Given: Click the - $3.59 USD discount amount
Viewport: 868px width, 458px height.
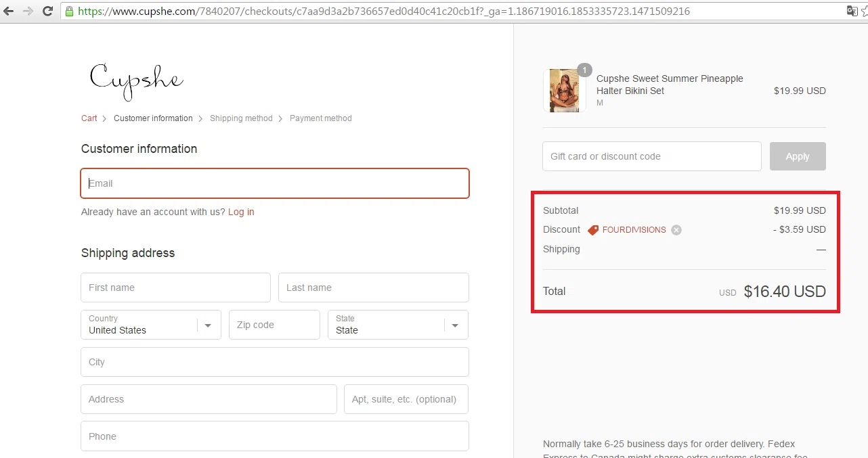Looking at the screenshot, I should click(x=800, y=229).
